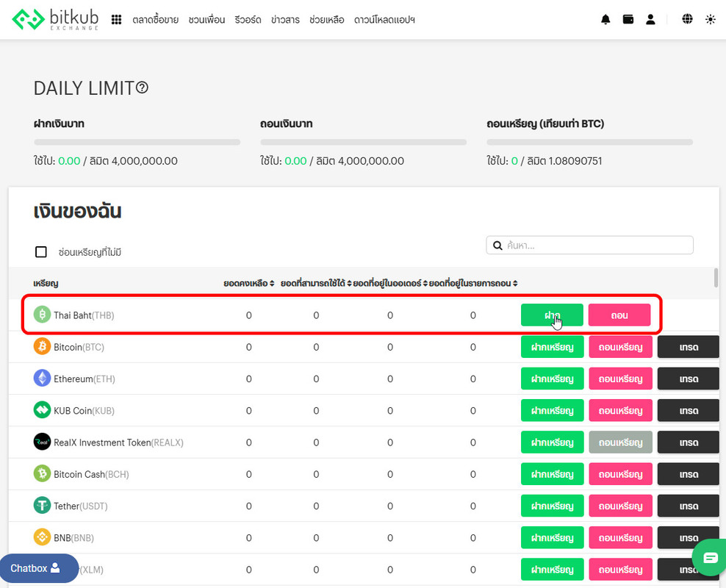
Task: Open ช่วยเหลือ menu item
Action: point(327,20)
